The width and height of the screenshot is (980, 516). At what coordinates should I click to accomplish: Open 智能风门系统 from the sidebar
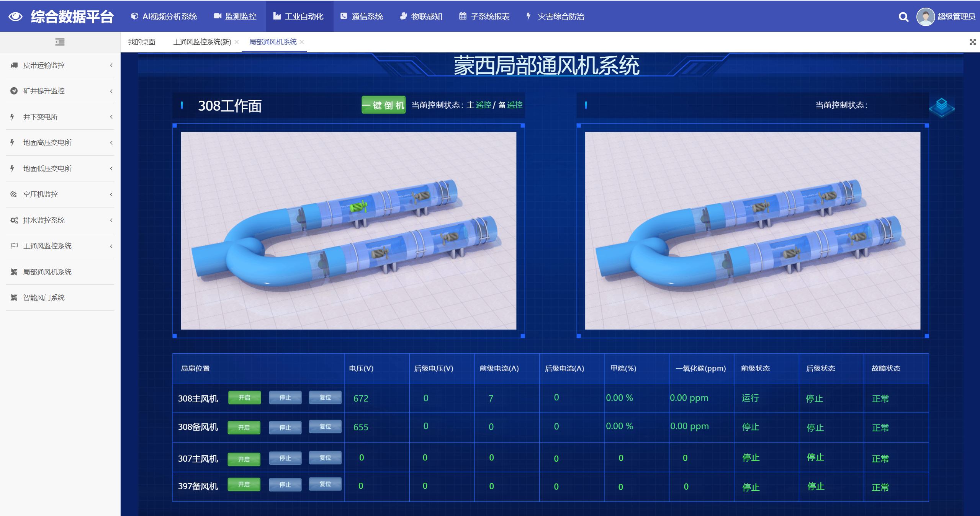point(44,297)
